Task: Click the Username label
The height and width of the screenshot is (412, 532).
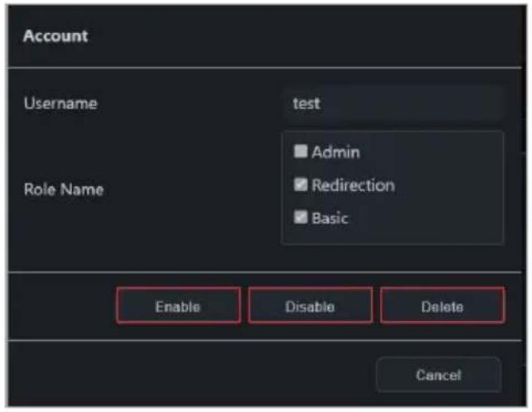Action: pyautogui.click(x=60, y=103)
